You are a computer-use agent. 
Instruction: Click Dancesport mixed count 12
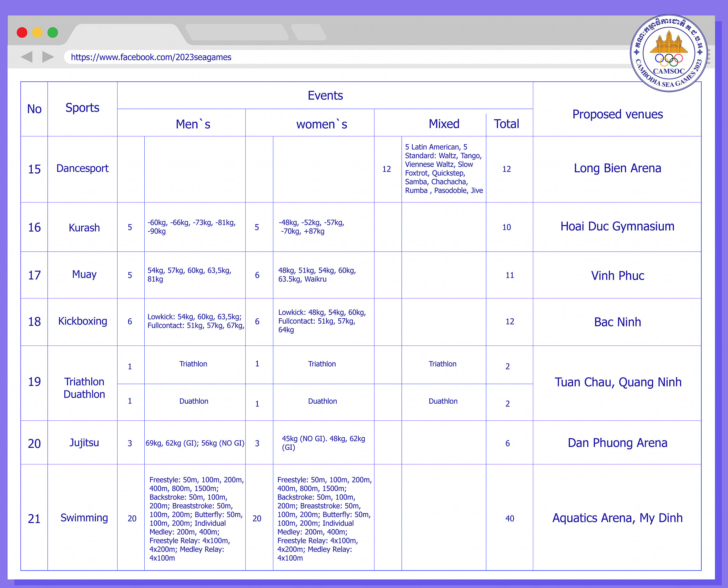[x=387, y=169]
